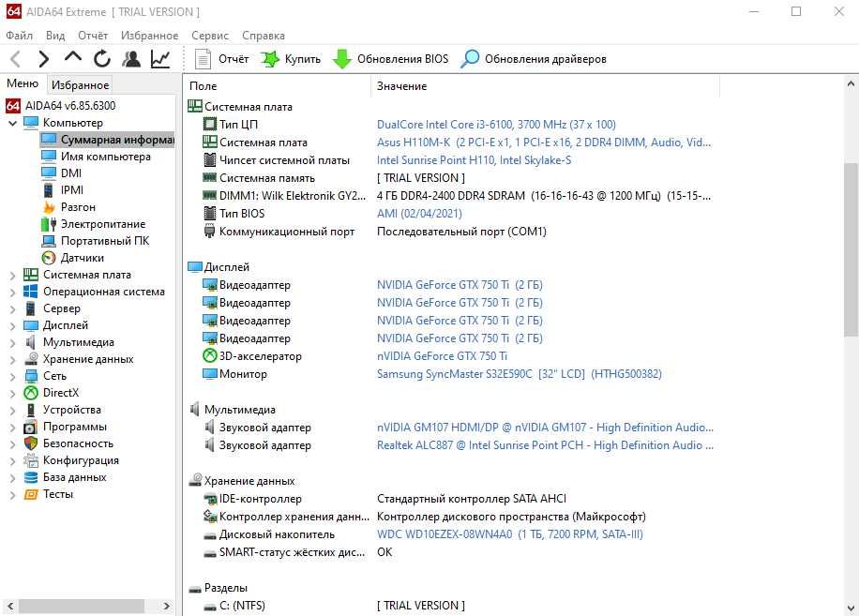Click the Тесты benchmark icon in tree
The image size is (859, 616).
pyautogui.click(x=31, y=494)
